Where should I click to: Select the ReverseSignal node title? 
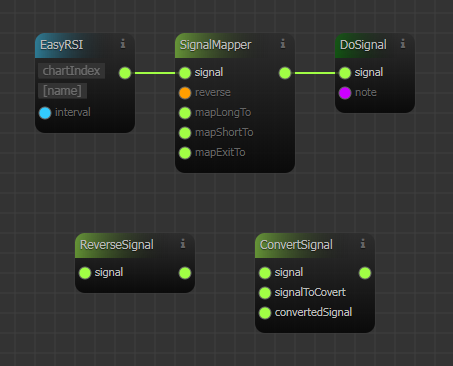point(117,245)
